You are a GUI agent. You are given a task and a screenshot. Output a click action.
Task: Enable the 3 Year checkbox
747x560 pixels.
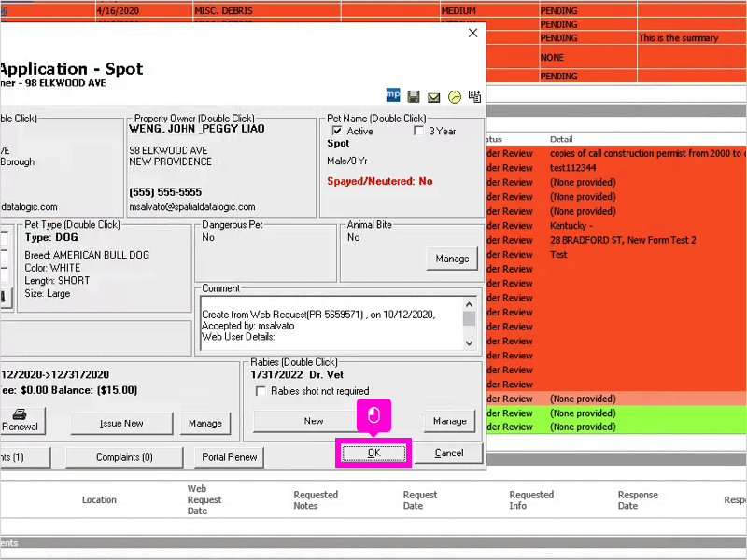418,131
